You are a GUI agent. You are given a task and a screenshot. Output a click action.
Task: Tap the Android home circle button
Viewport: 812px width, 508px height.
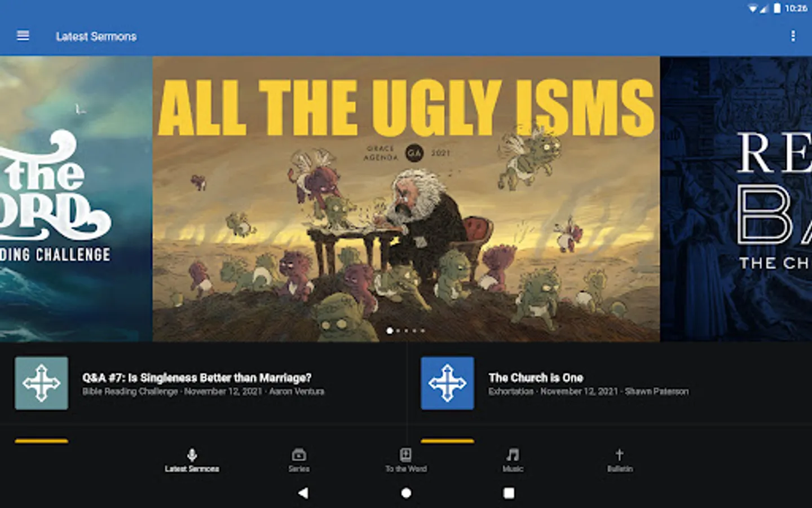point(405,493)
